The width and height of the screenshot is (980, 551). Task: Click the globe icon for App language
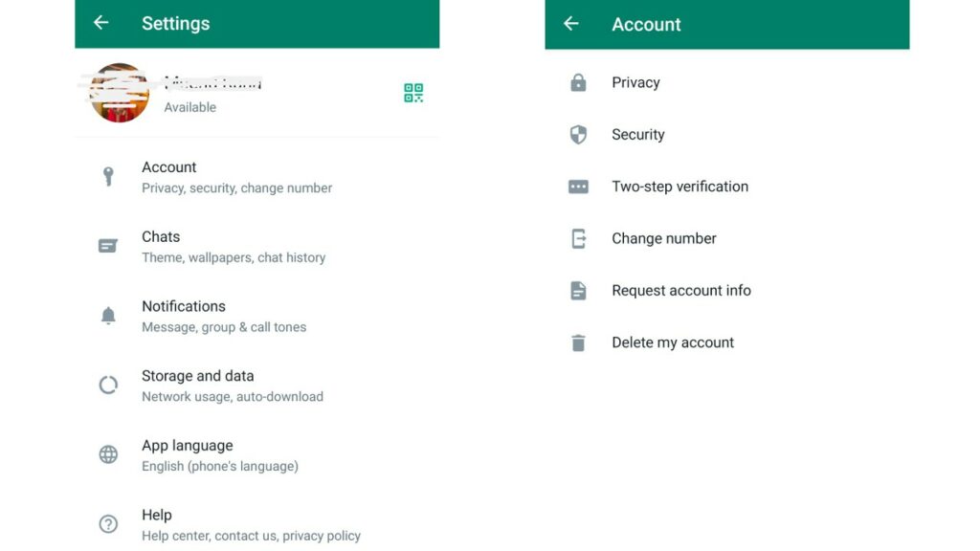click(x=108, y=454)
